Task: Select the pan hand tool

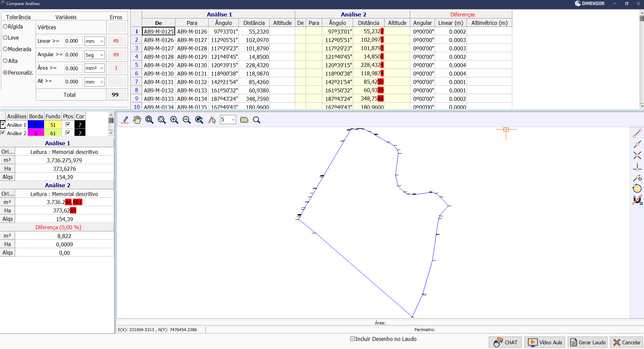Action: [137, 120]
